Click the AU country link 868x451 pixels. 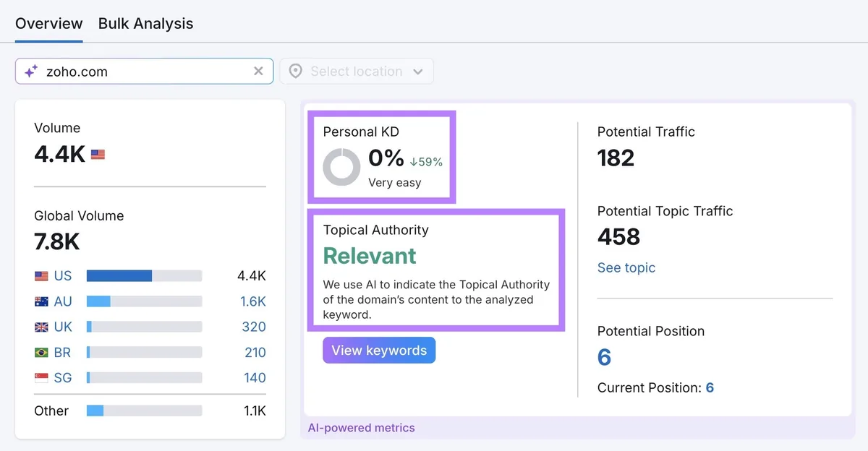(x=63, y=301)
